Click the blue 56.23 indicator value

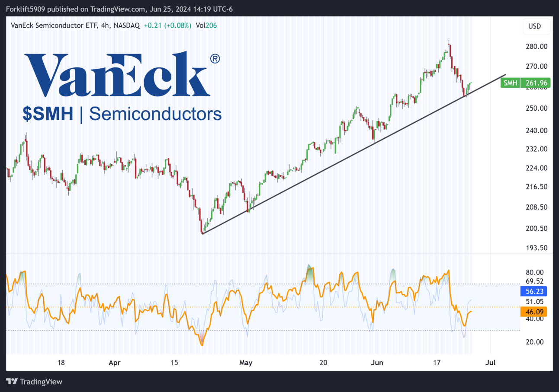pos(534,291)
